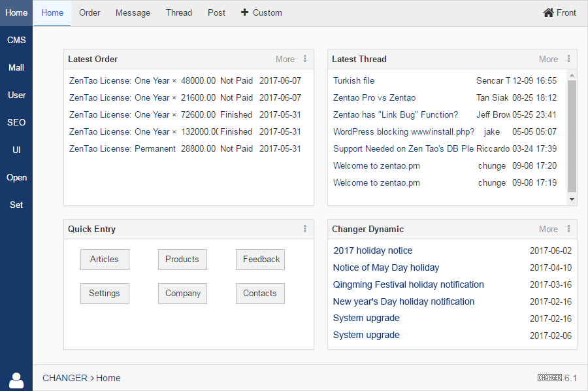Open WordPress blocking www/install.php thread
This screenshot has height=391, width=588.
(x=404, y=131)
